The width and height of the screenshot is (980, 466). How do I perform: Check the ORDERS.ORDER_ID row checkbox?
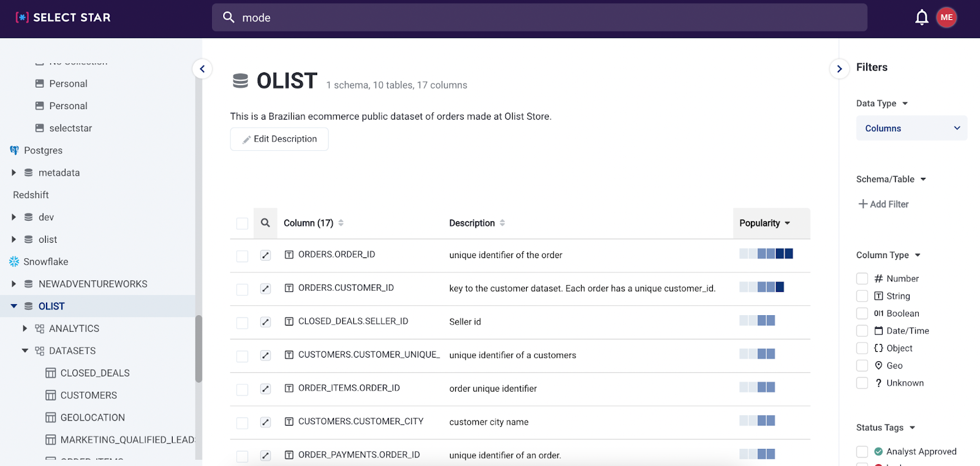tap(242, 256)
